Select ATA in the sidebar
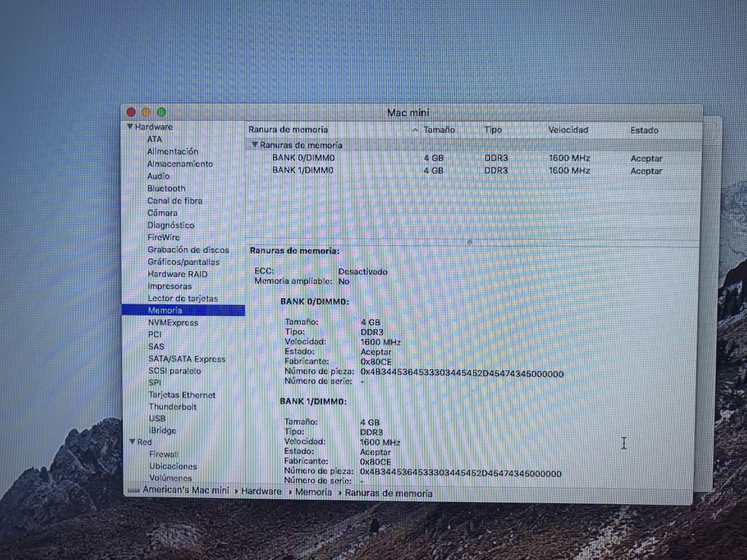The height and width of the screenshot is (560, 747). pos(155,139)
